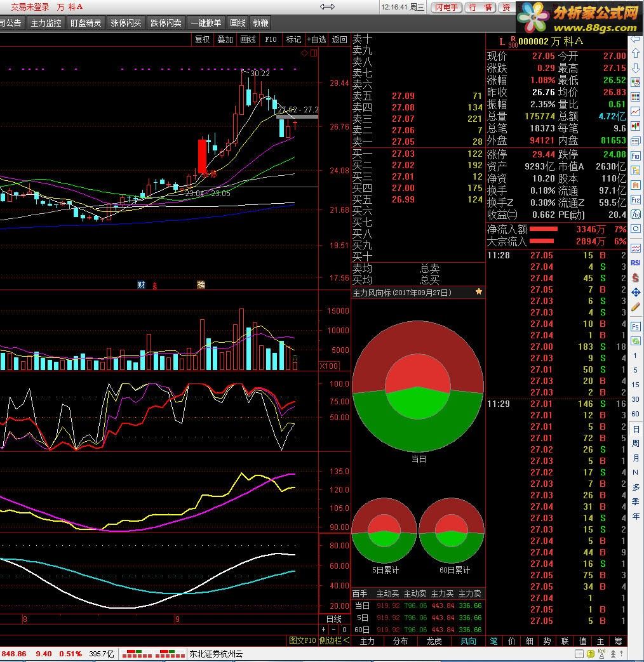644x662 pixels.
Task: Select the 日 daily period in the sidebar
Action: (x=636, y=429)
